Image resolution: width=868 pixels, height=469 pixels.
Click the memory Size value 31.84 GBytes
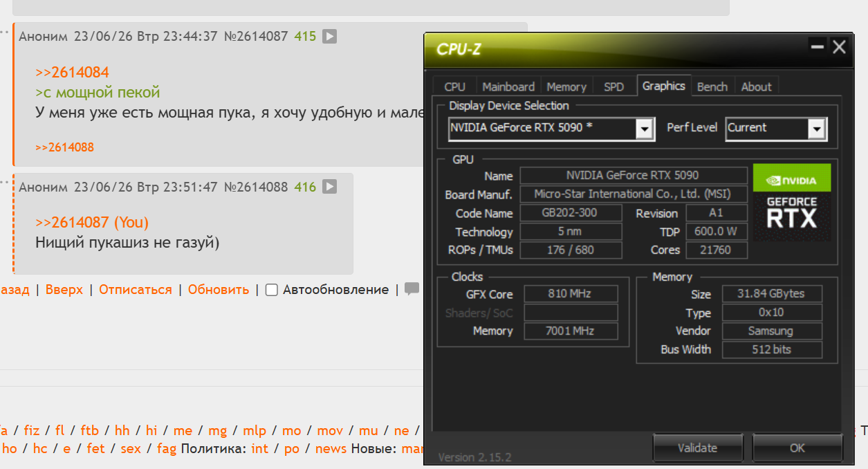(772, 294)
